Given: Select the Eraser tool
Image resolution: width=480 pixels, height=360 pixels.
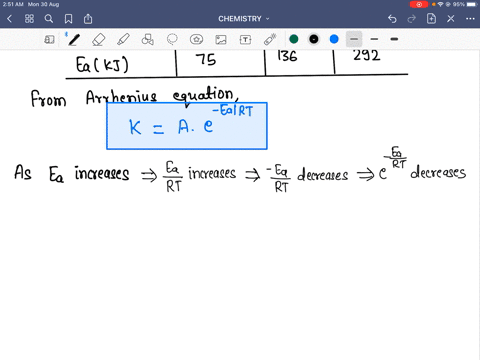Looking at the screenshot, I should [99, 40].
